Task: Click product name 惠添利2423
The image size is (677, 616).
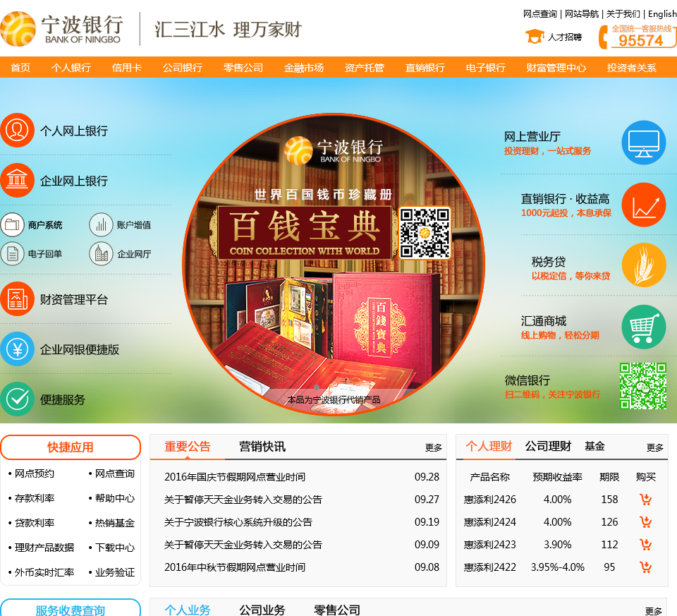Action: point(489,544)
